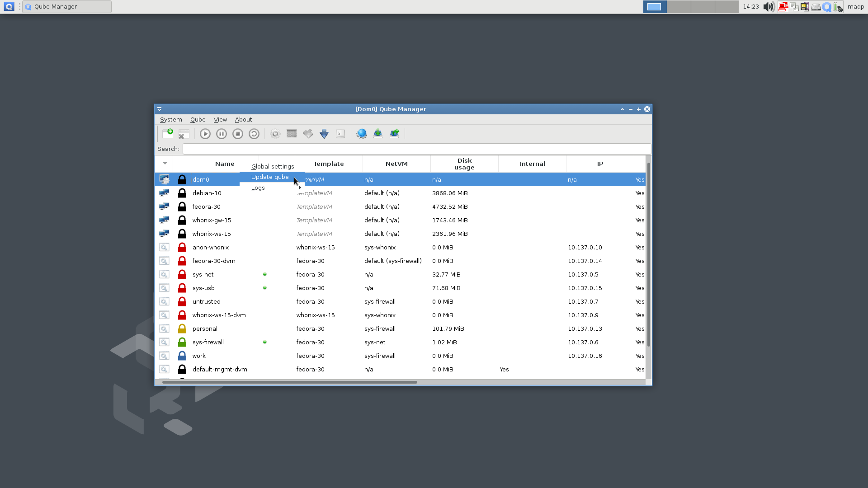
Task: Restart the qube with the circular arrow icon
Action: (x=254, y=134)
